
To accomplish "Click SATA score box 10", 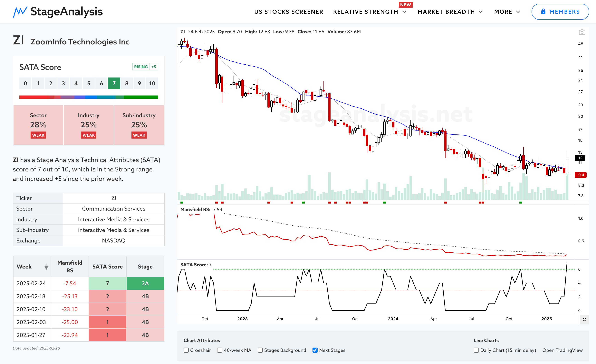I will pos(152,84).
